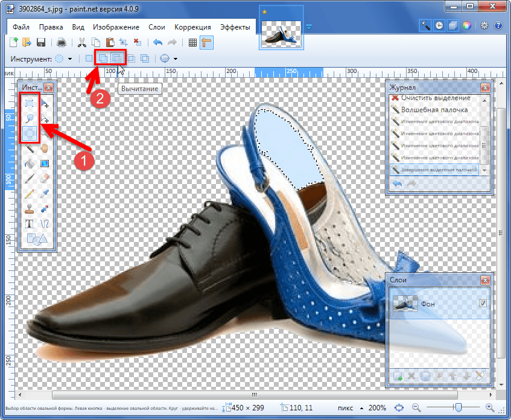The image size is (511, 420).
Task: Click the Paste clipboard icon
Action: [110, 42]
